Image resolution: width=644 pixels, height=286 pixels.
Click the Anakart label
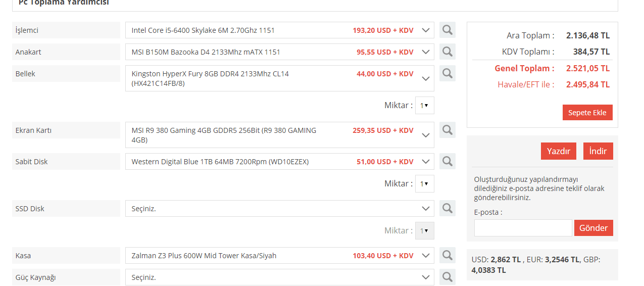28,52
